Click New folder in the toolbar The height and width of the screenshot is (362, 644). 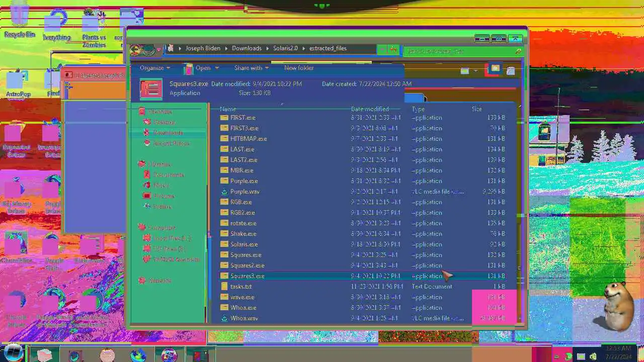299,68
